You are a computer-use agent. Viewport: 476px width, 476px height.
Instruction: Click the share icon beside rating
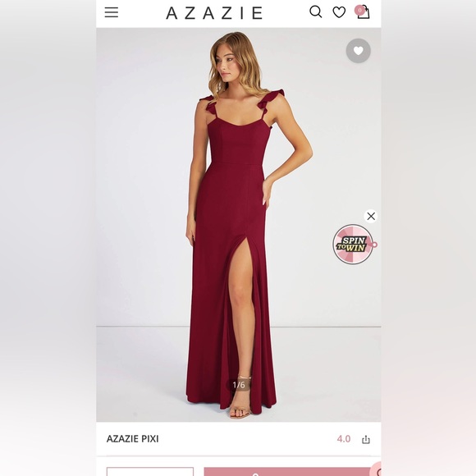point(366,439)
